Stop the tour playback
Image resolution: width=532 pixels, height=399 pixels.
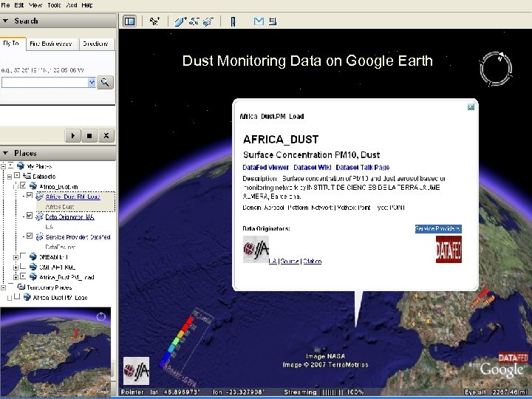click(x=89, y=136)
